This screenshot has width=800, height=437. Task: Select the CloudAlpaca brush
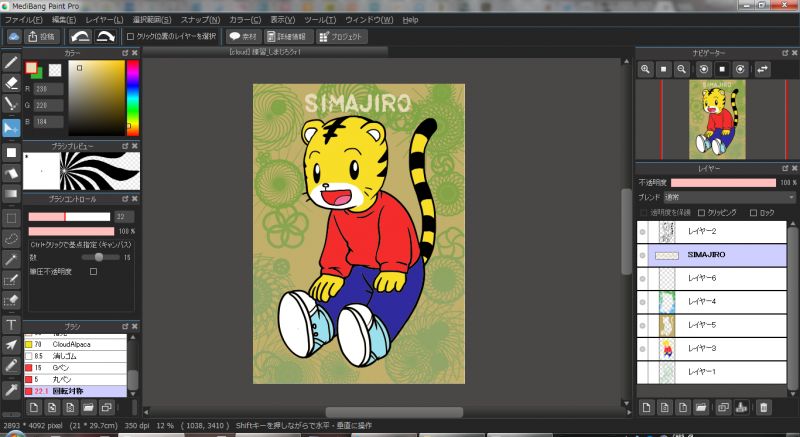[75, 344]
